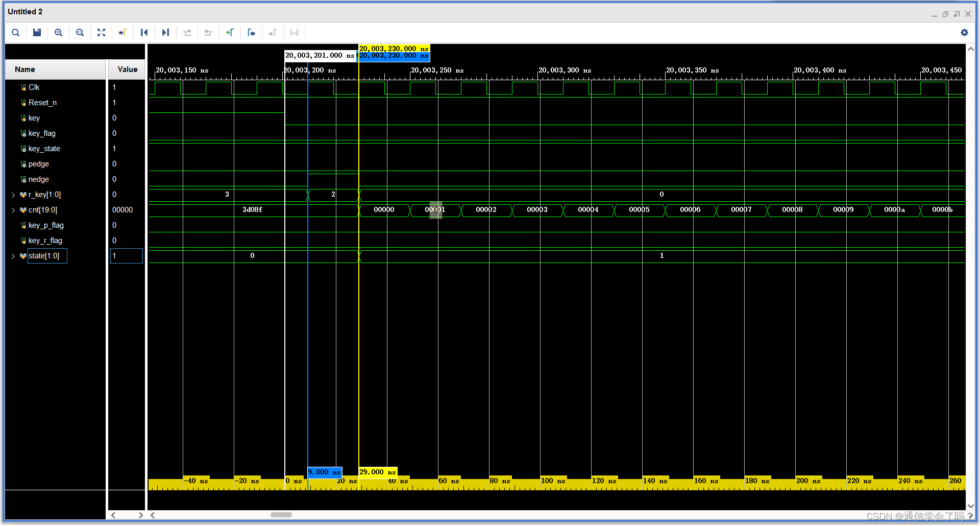Zoom out of the waveform
980x526 pixels.
pyautogui.click(x=80, y=33)
